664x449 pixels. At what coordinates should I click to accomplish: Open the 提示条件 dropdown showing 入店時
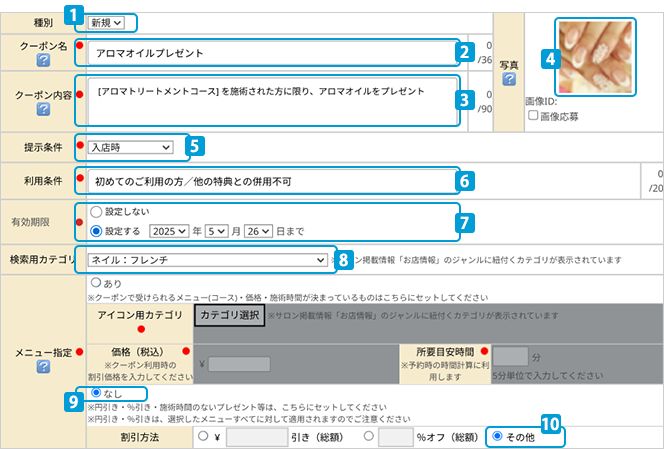(x=130, y=148)
